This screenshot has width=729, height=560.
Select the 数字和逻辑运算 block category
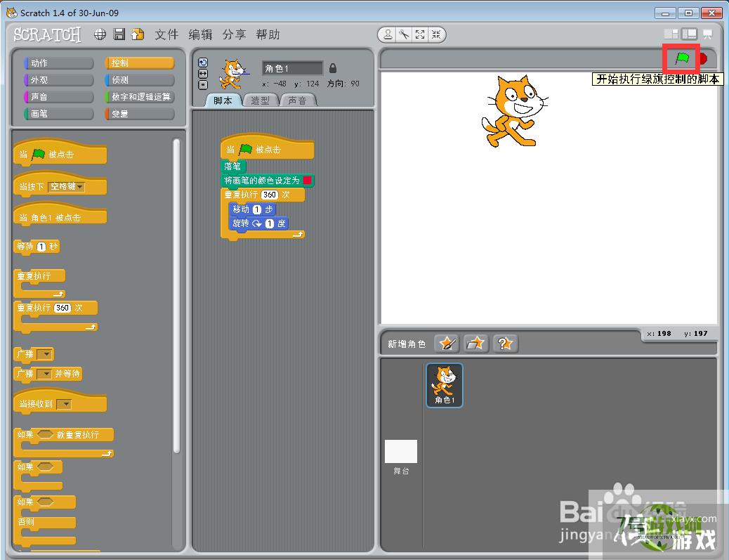(x=140, y=97)
